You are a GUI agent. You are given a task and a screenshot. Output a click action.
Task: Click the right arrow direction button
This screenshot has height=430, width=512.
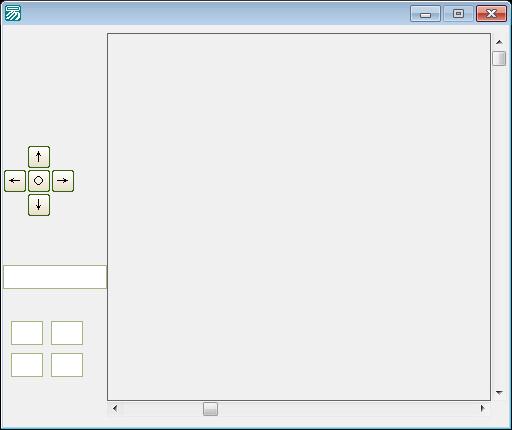click(63, 181)
